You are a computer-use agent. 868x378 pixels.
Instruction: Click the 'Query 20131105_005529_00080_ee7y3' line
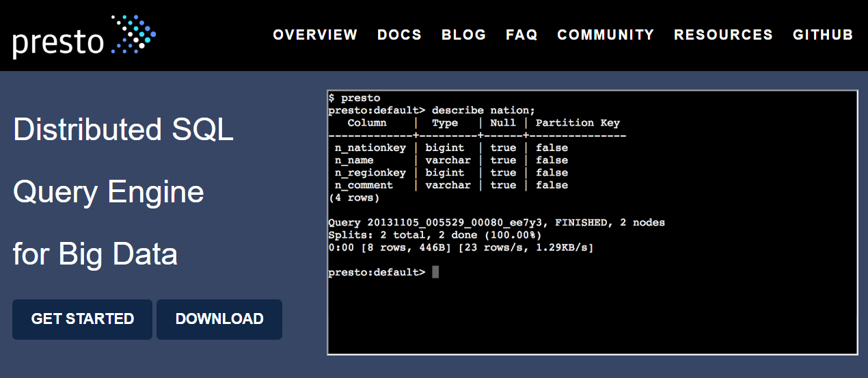point(496,223)
